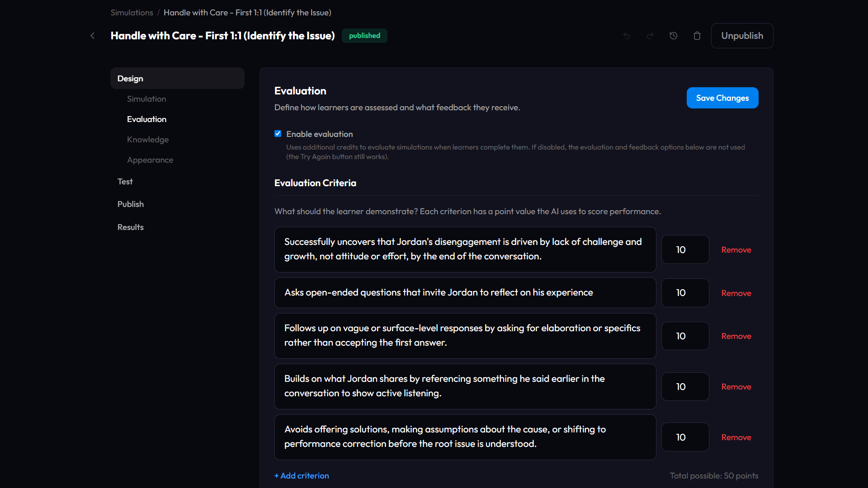This screenshot has height=488, width=868.
Task: Open the Evaluation sub-item
Action: click(146, 119)
